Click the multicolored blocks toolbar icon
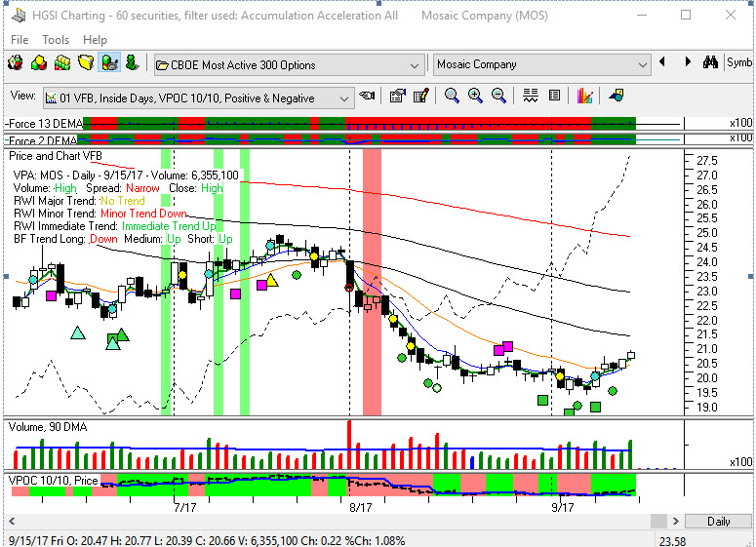The height and width of the screenshot is (547, 756). tap(39, 63)
